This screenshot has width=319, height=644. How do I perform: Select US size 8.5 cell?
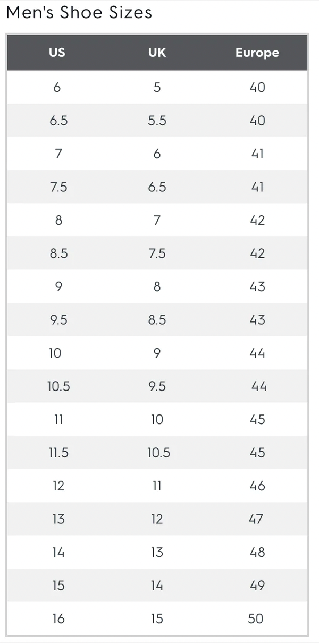(58, 253)
